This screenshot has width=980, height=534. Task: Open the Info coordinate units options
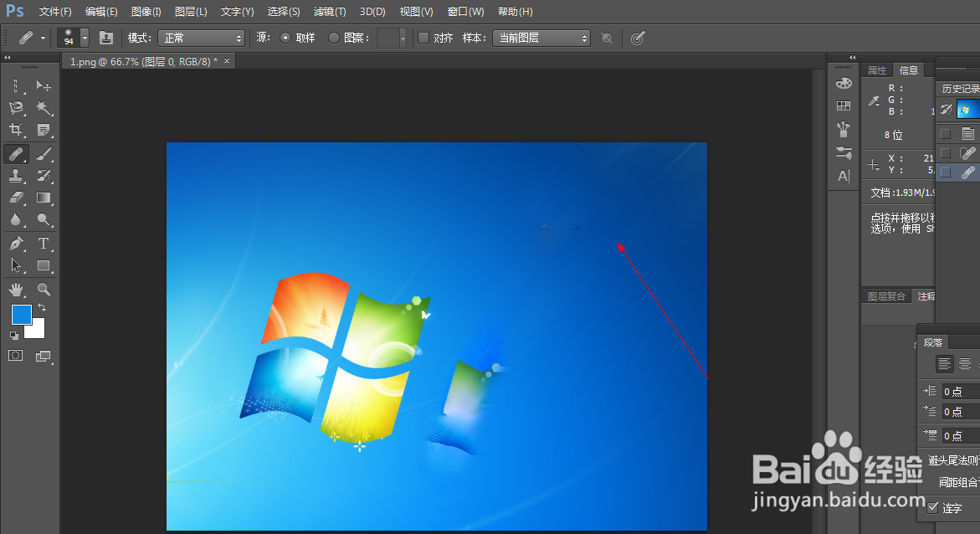tap(874, 165)
